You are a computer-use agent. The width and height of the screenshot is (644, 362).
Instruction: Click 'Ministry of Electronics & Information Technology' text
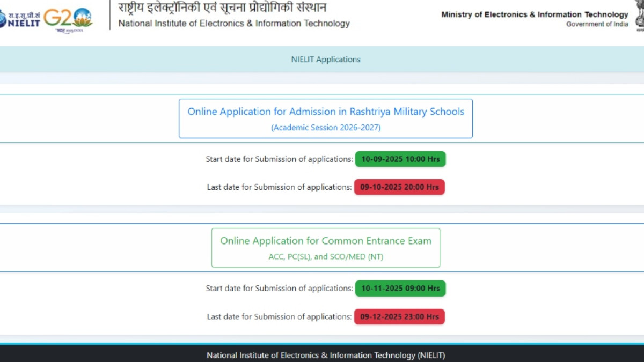point(535,14)
